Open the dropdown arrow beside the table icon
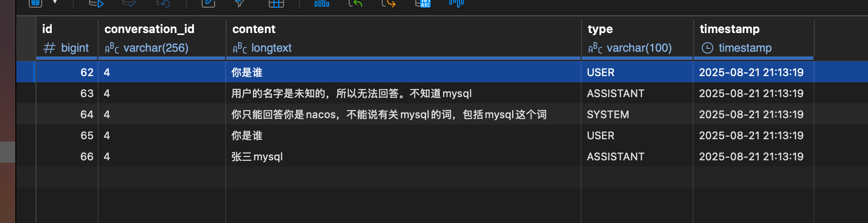The image size is (868, 223). 55,2
